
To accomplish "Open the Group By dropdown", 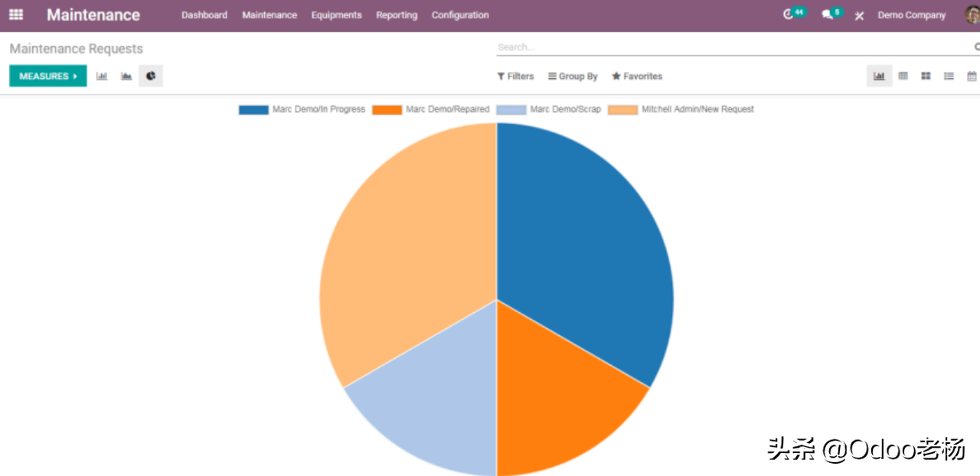I will [x=573, y=77].
